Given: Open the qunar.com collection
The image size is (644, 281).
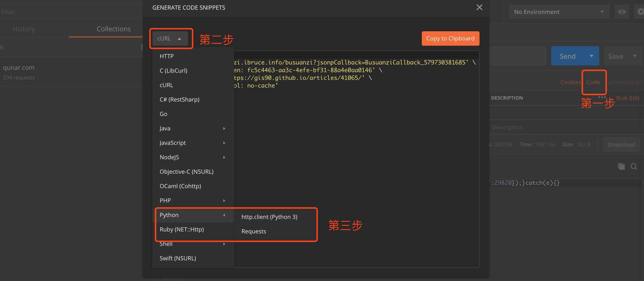Looking at the screenshot, I should tap(19, 68).
